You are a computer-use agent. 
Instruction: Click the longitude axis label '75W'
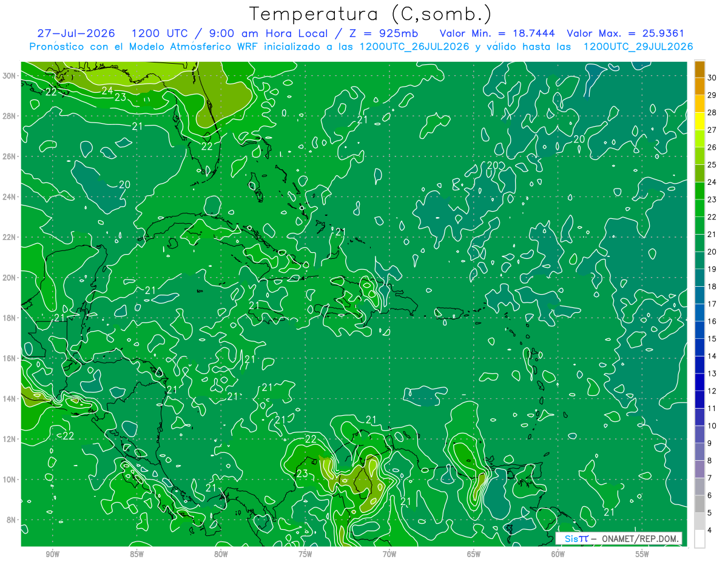tap(305, 555)
